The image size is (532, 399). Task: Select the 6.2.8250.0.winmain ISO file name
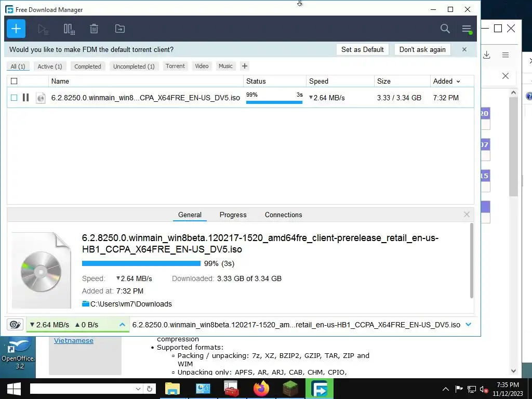(145, 98)
